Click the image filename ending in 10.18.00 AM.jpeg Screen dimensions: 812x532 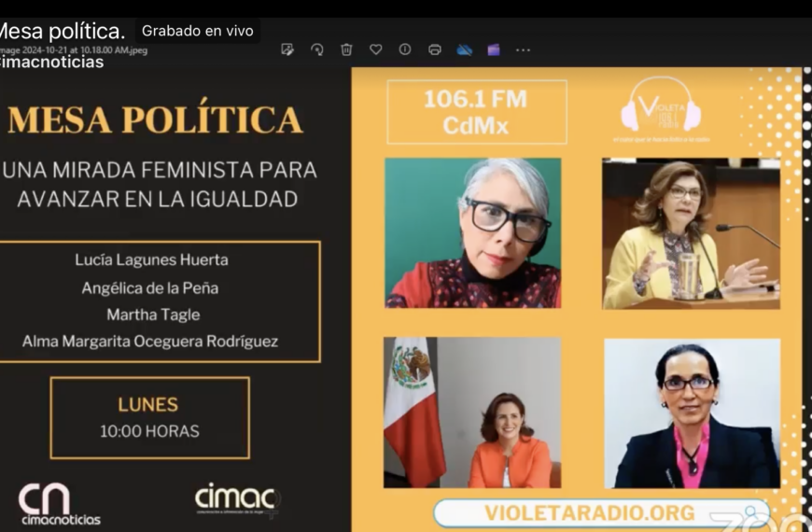[x=74, y=50]
